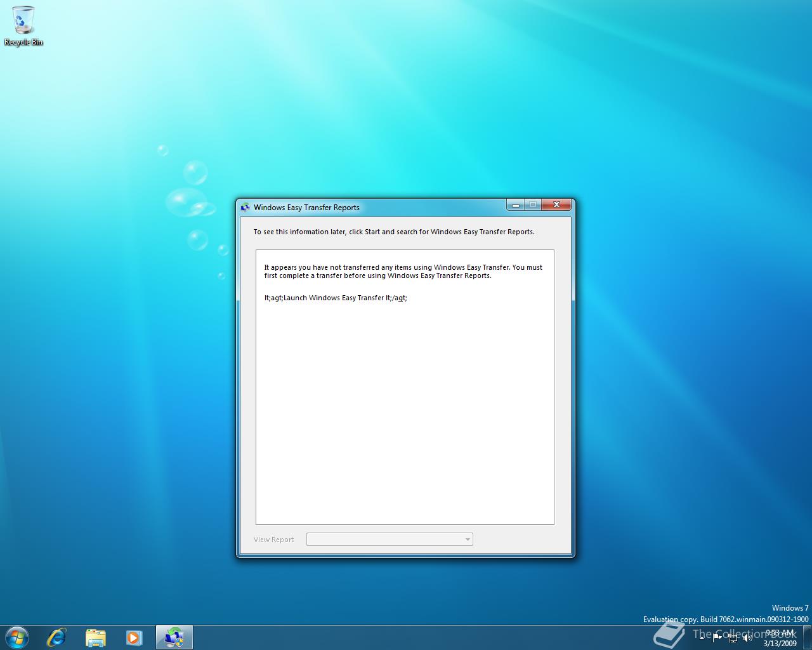Image resolution: width=812 pixels, height=650 pixels.
Task: Open the Start menu orb
Action: tap(16, 637)
